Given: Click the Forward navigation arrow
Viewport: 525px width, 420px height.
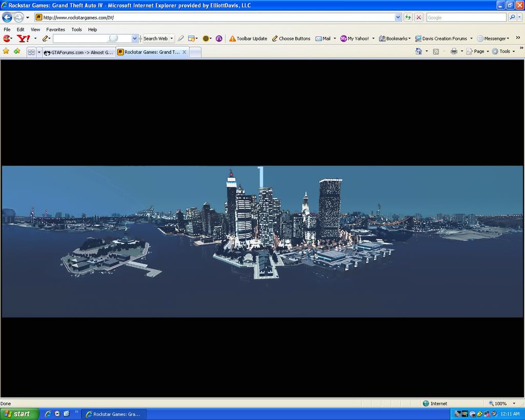Looking at the screenshot, I should pyautogui.click(x=18, y=17).
